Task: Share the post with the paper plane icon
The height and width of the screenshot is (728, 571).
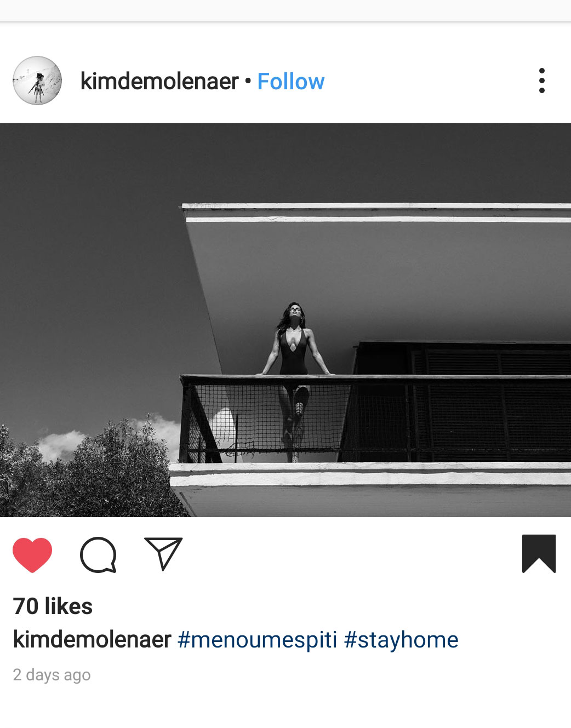Action: (x=163, y=554)
